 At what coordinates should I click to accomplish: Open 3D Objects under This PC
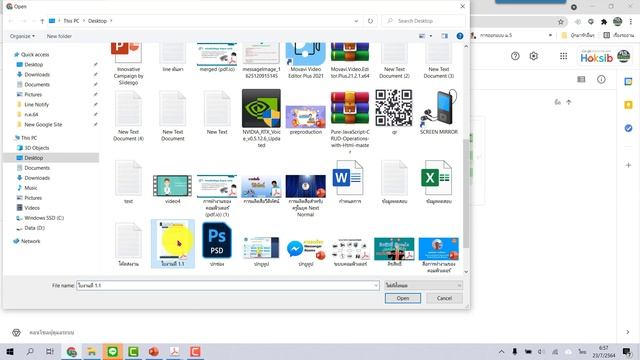pyautogui.click(x=37, y=148)
